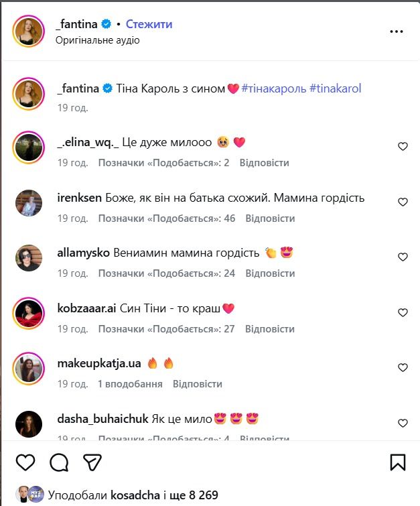
Task: Open the comment bubble icon
Action: (x=59, y=462)
